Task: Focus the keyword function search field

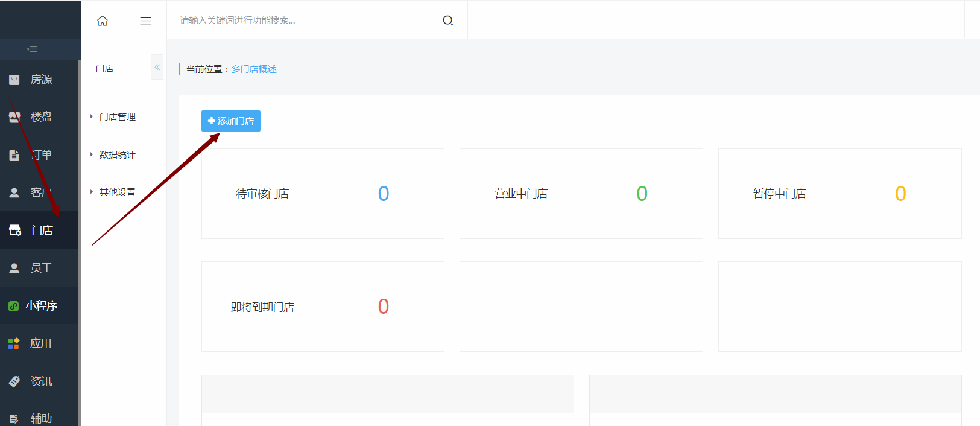Action: 308,21
